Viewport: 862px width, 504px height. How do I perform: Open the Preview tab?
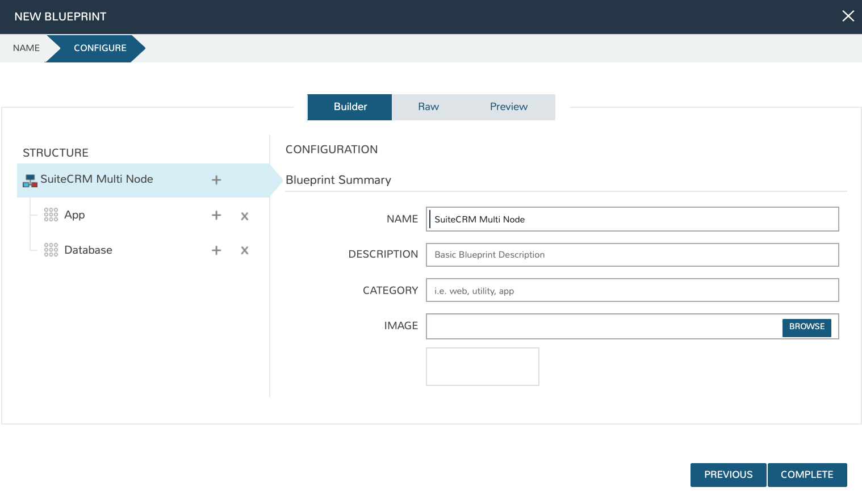[x=508, y=107]
